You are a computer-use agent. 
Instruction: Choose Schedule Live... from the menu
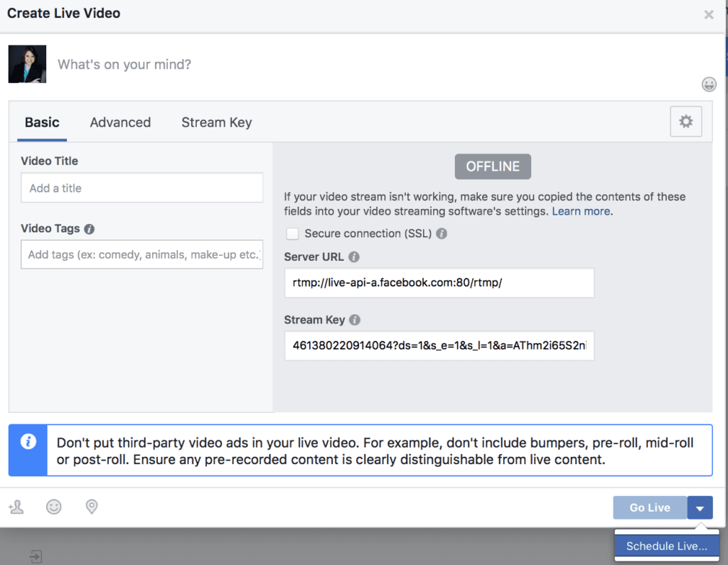pyautogui.click(x=666, y=546)
